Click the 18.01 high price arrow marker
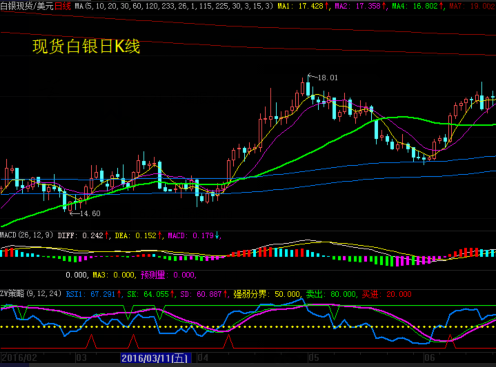The image size is (496, 367). [323, 78]
